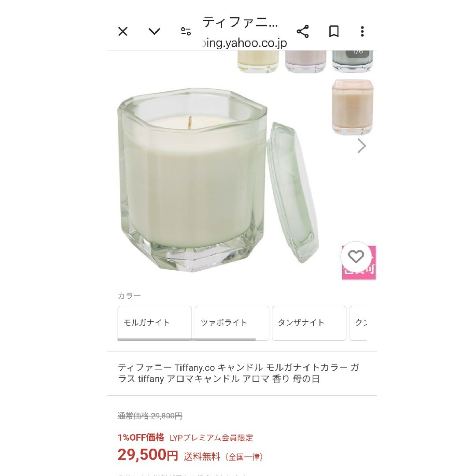Open the three-dot overflow menu
The image size is (476, 476).
click(x=362, y=31)
